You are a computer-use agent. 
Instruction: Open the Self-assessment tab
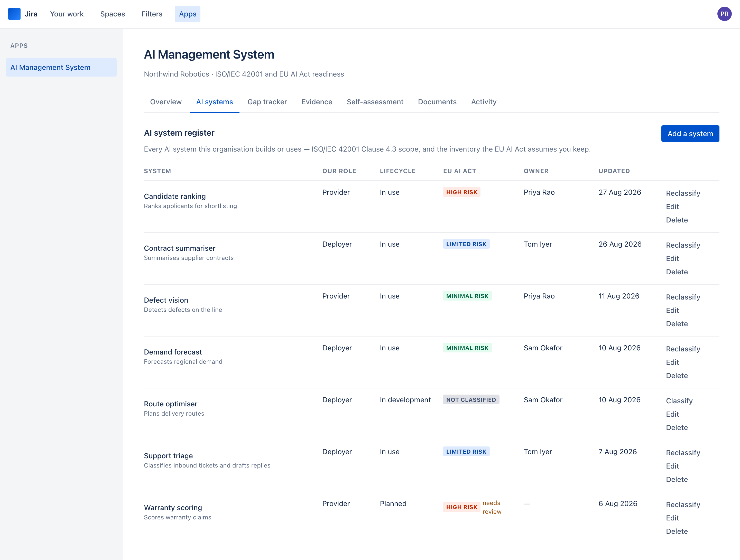375,102
